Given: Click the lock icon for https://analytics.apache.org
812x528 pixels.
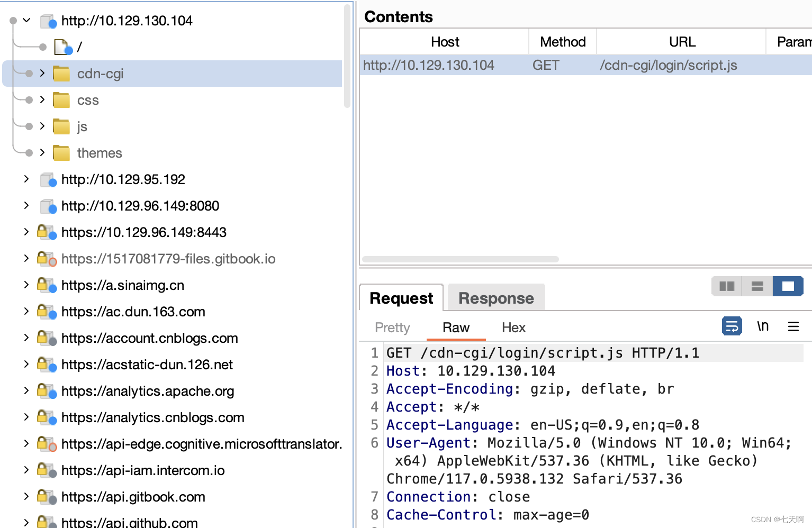Looking at the screenshot, I should click(x=47, y=390).
